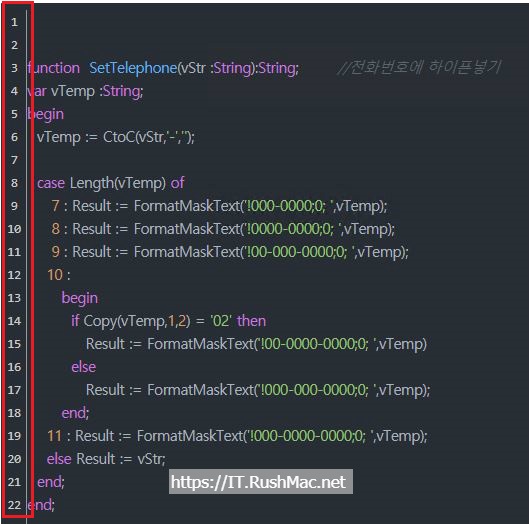Click line number 6 in the gutter
The width and height of the screenshot is (529, 524).
[x=14, y=137]
